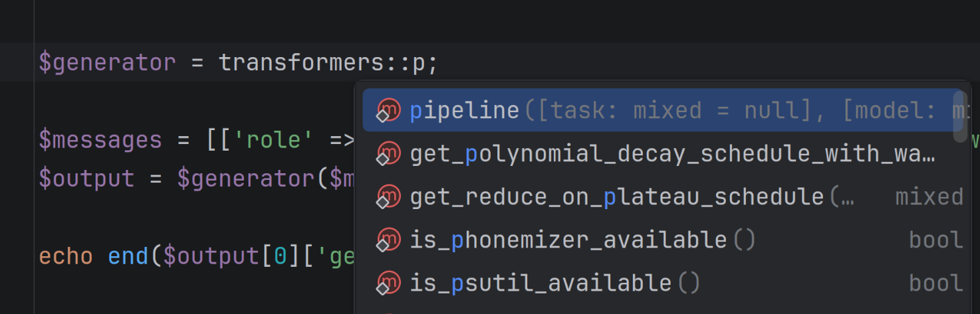Click the echo keyword in the code
Image resolution: width=980 pixels, height=314 pixels.
click(x=66, y=256)
